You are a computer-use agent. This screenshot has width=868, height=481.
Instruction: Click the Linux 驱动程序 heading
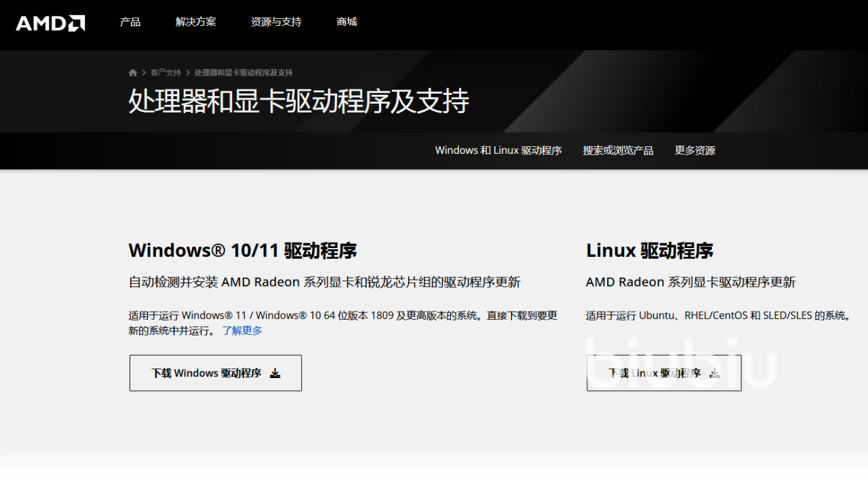649,251
